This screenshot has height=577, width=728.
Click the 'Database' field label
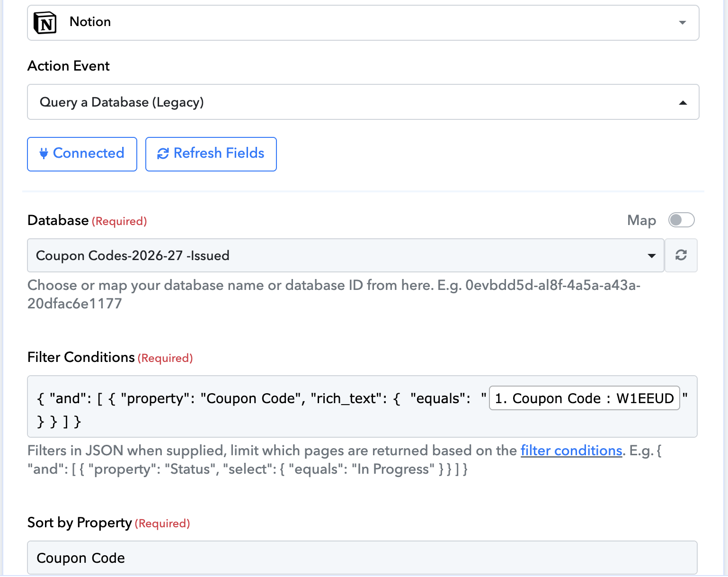[58, 220]
